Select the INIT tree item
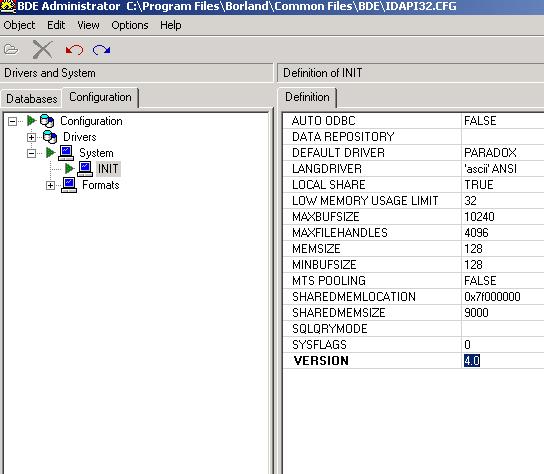The height and width of the screenshot is (474, 544). pos(108,169)
